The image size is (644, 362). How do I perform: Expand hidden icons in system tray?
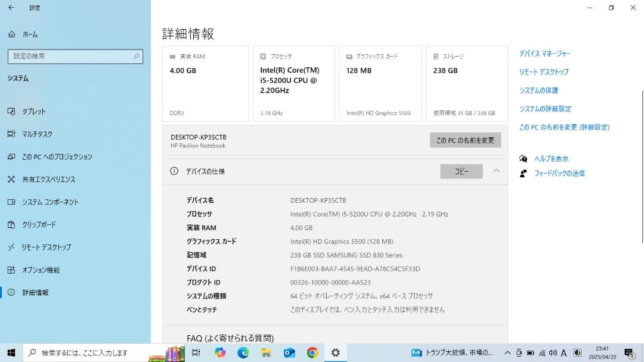point(506,352)
